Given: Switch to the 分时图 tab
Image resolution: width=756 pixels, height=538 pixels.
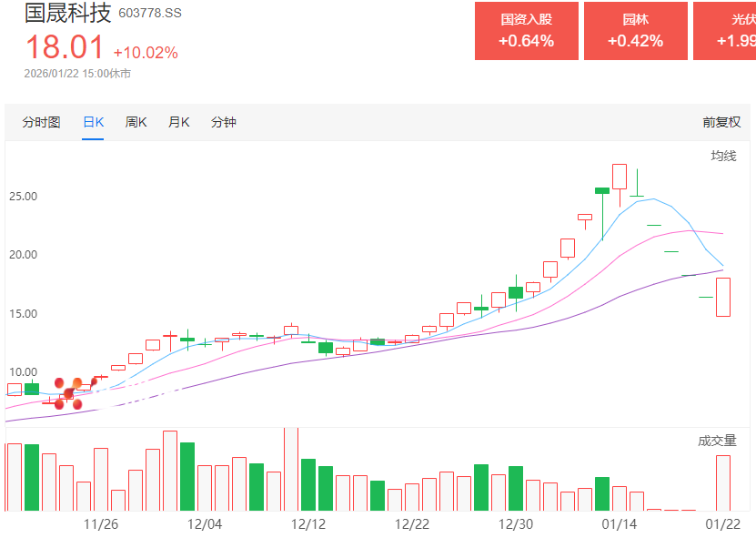Looking at the screenshot, I should (x=41, y=122).
